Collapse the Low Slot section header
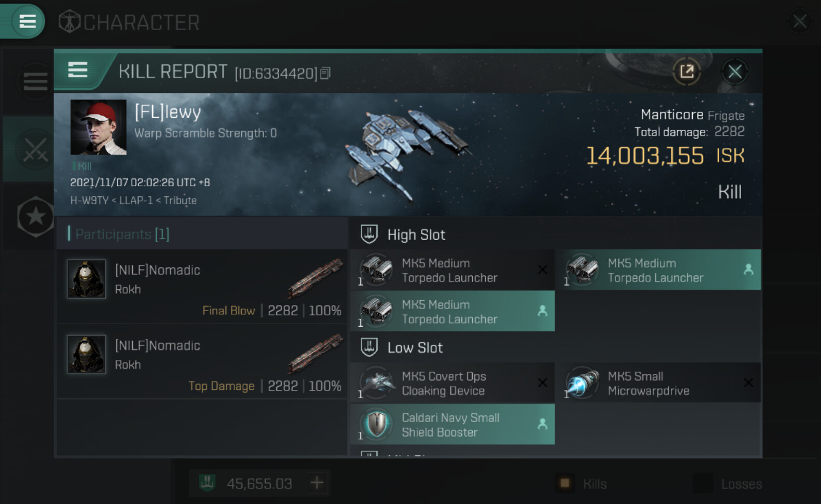Screen dimensions: 821x504 (415, 348)
